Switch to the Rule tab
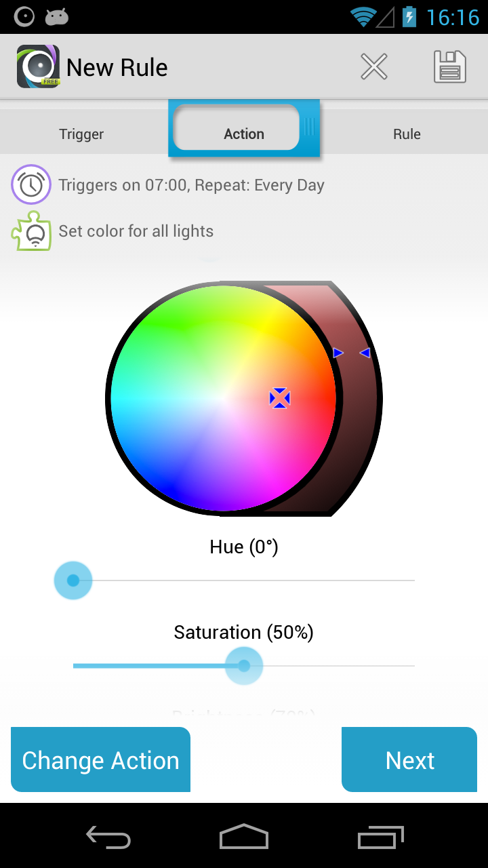The image size is (488, 868). (407, 134)
